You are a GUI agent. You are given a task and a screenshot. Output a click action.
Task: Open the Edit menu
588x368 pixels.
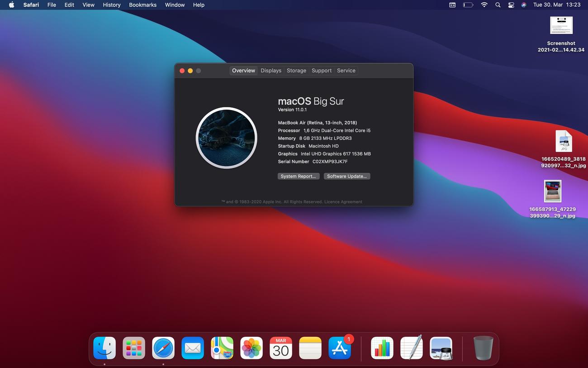tap(69, 5)
